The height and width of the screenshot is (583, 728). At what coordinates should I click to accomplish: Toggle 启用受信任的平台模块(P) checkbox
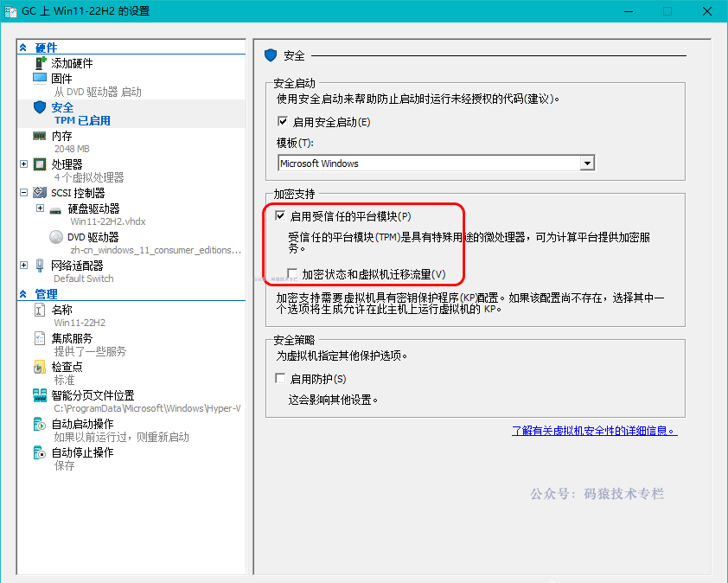point(280,216)
